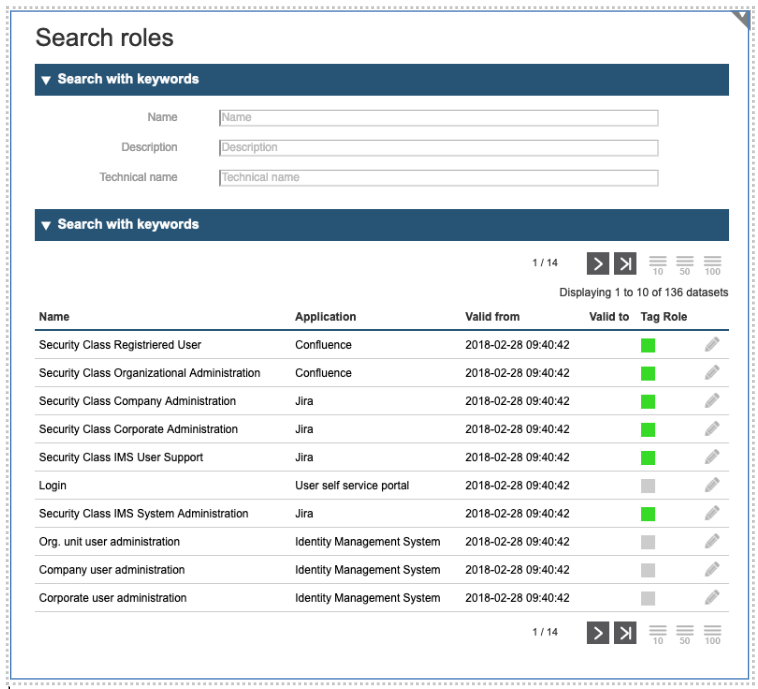Screen dimensions: 758x689
Task: Edit the Org. unit user administration role
Action: click(712, 541)
